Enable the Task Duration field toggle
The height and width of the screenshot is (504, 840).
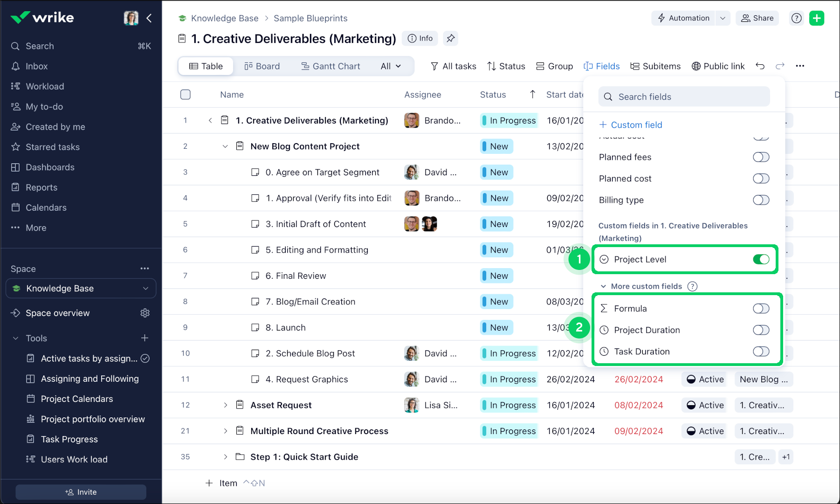pyautogui.click(x=761, y=352)
